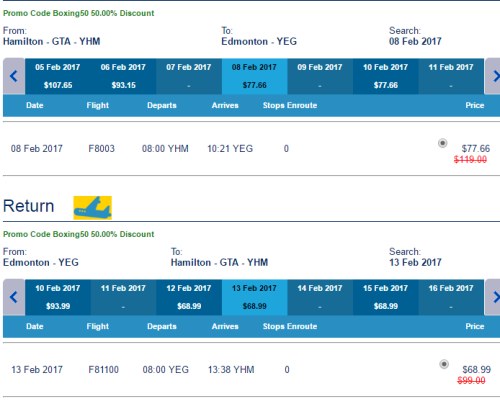This screenshot has height=404, width=500.
Task: Select 10 Feb 2017 departure at $77.66
Action: [385, 76]
